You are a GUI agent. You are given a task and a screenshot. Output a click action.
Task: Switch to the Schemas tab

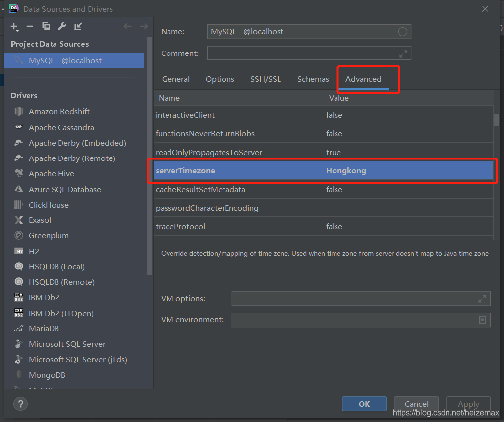(313, 79)
